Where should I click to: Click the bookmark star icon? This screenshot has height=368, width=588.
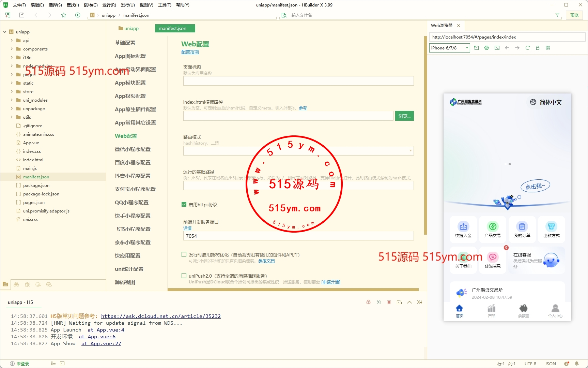coord(64,15)
